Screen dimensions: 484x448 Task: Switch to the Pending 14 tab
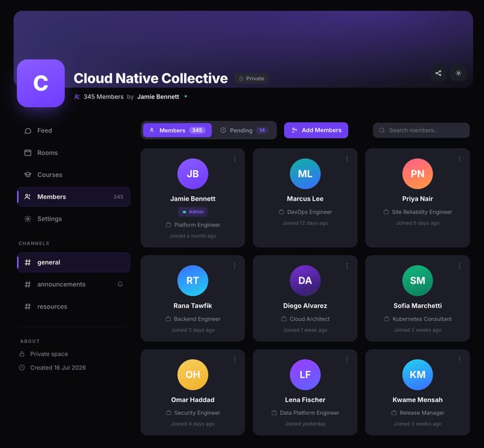coord(243,131)
